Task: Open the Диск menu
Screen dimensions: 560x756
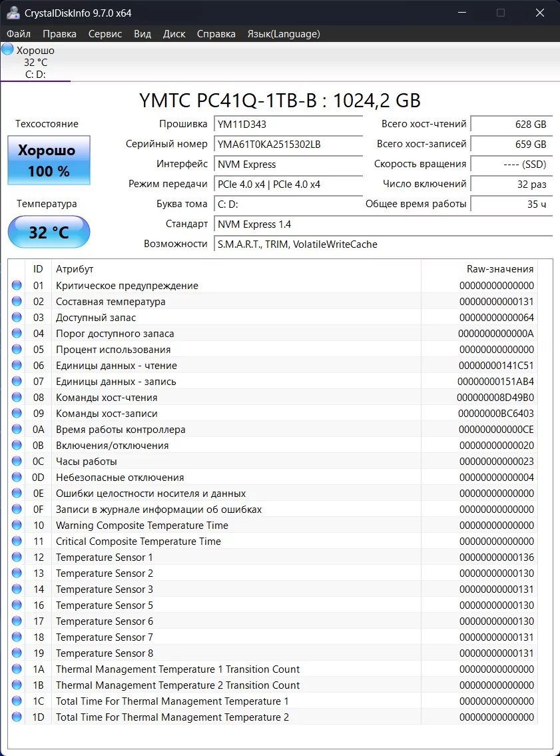Action: (174, 34)
